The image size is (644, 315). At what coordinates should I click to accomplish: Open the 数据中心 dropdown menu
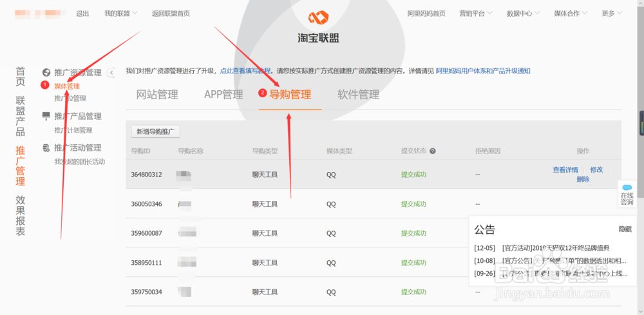[523, 14]
